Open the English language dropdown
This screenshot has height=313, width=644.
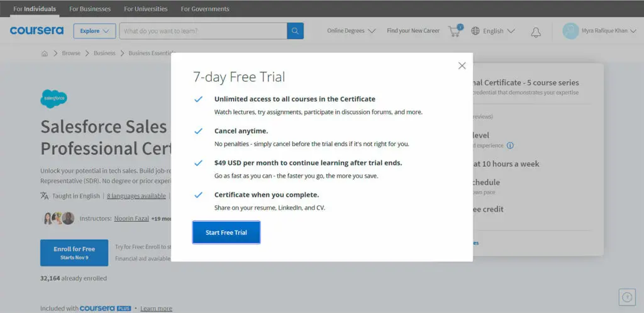pyautogui.click(x=499, y=31)
